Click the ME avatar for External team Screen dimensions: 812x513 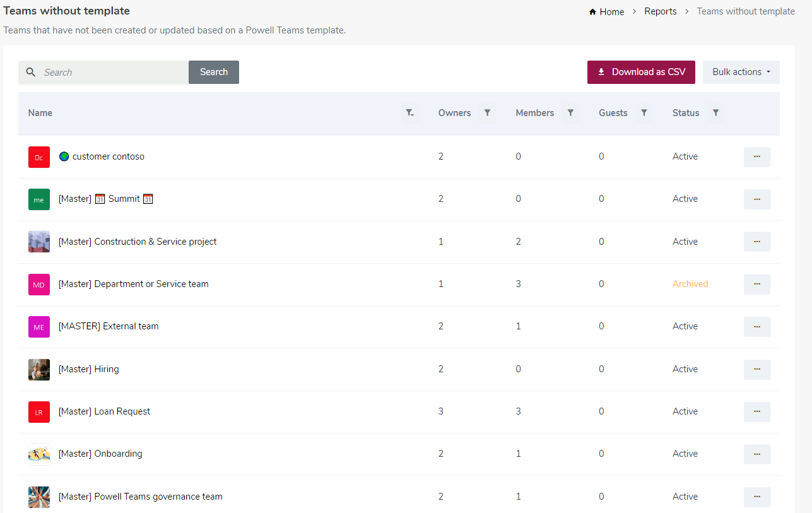39,327
